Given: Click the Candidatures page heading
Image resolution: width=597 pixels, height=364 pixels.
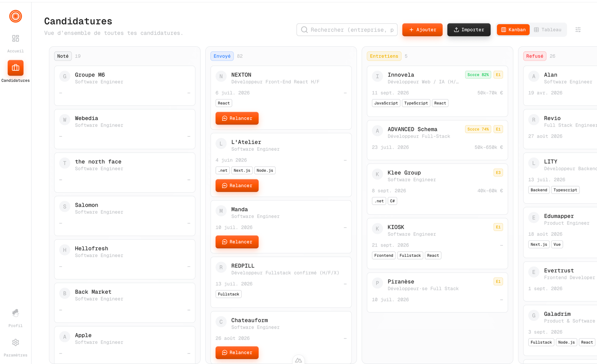Looking at the screenshot, I should [x=78, y=21].
